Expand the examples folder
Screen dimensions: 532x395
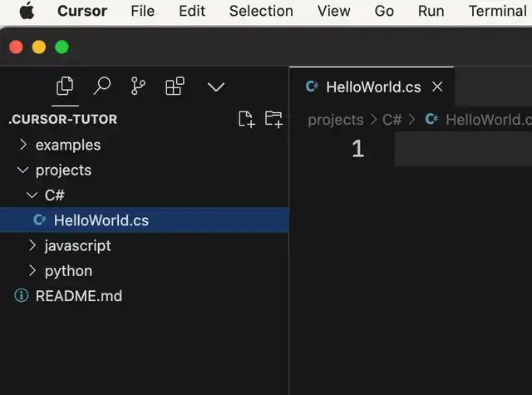[67, 145]
